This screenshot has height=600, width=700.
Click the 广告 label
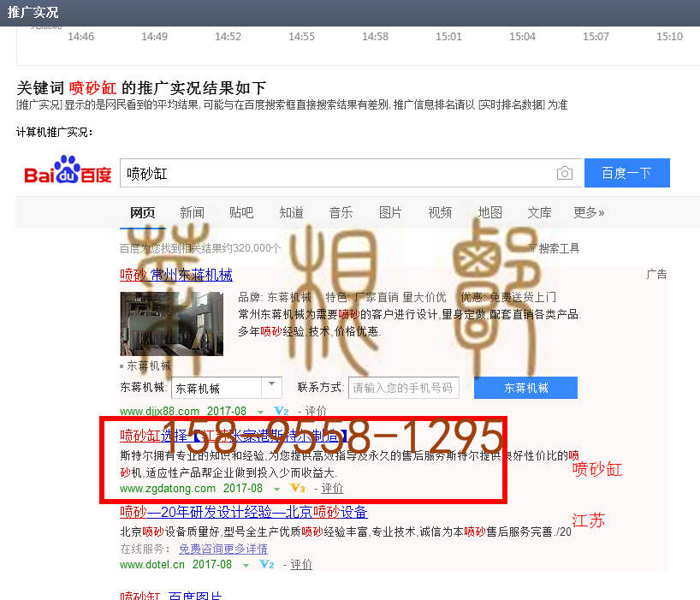(x=656, y=274)
